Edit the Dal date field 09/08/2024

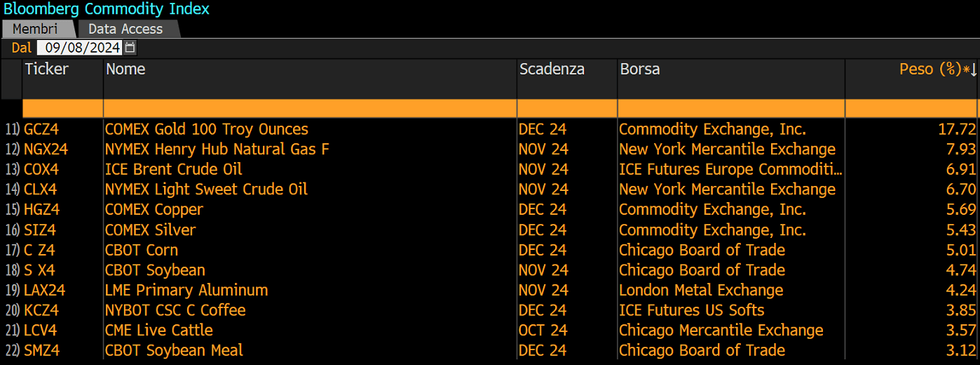79,48
